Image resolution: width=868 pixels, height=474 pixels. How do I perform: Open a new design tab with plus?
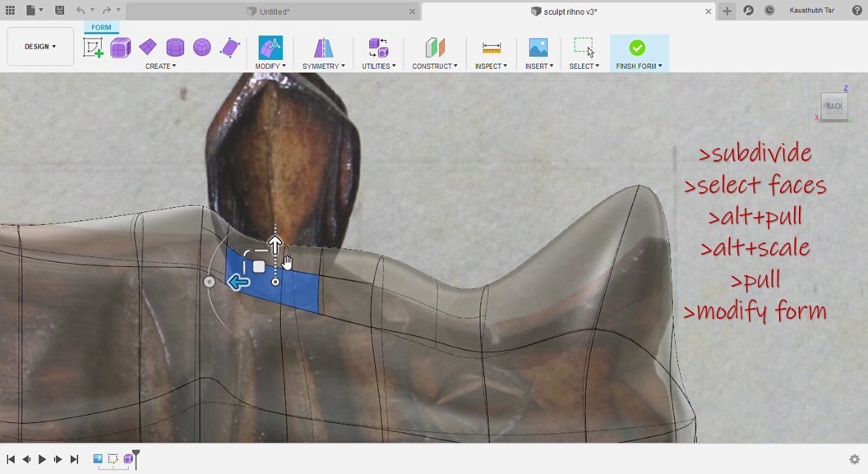[727, 11]
